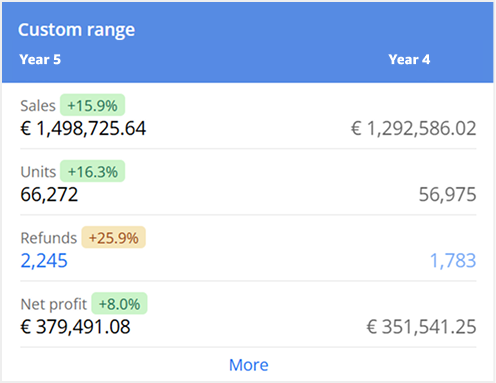
Task: Click the Net profit +8.0% badge
Action: [x=119, y=303]
